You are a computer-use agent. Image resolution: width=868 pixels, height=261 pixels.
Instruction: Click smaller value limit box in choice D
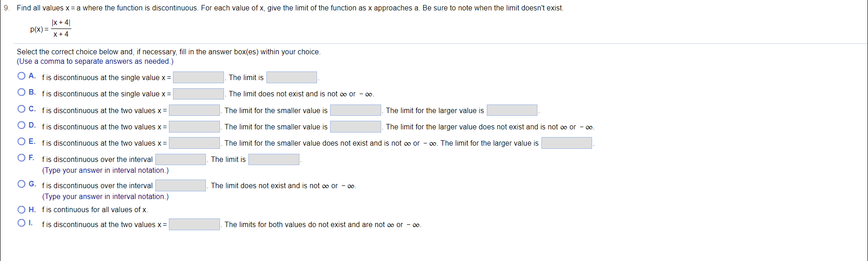tap(356, 127)
